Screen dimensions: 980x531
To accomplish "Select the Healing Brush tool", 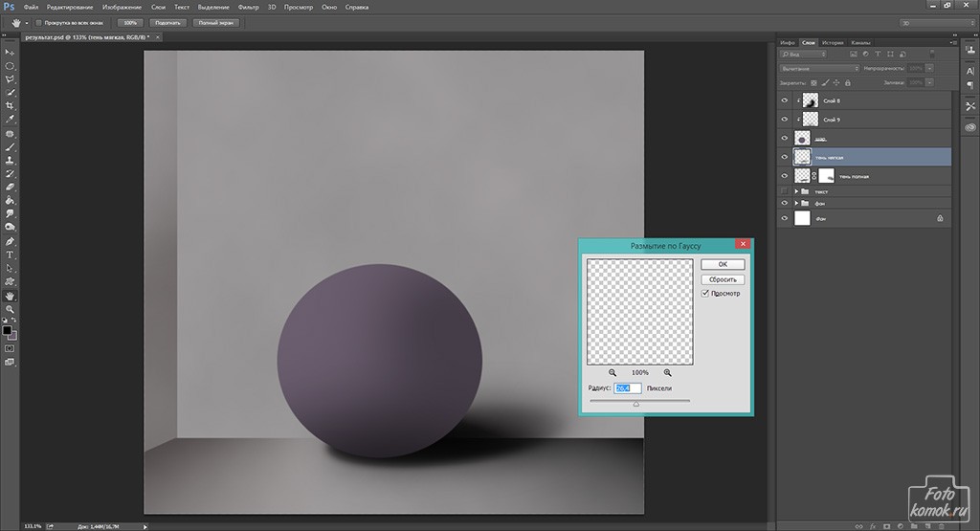I will (10, 134).
